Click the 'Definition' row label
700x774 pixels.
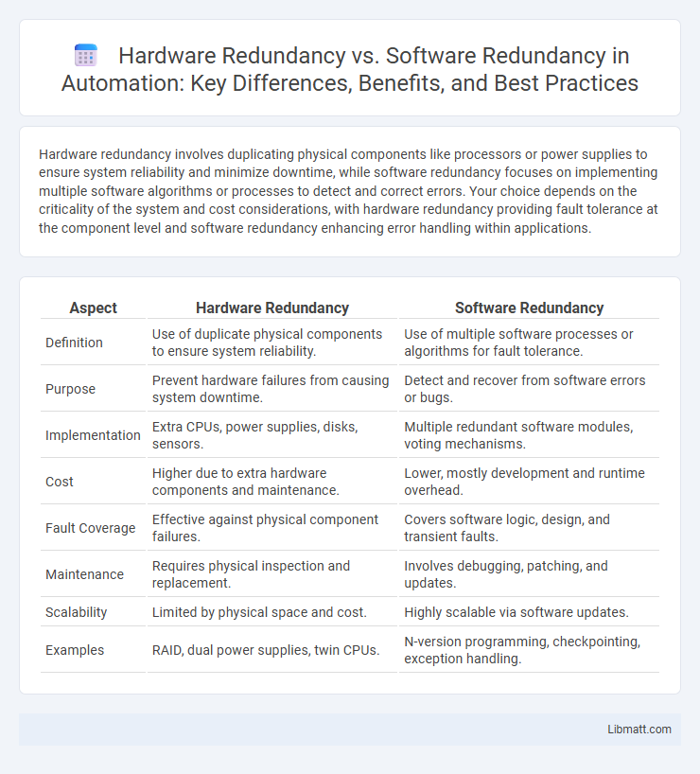pyautogui.click(x=74, y=343)
